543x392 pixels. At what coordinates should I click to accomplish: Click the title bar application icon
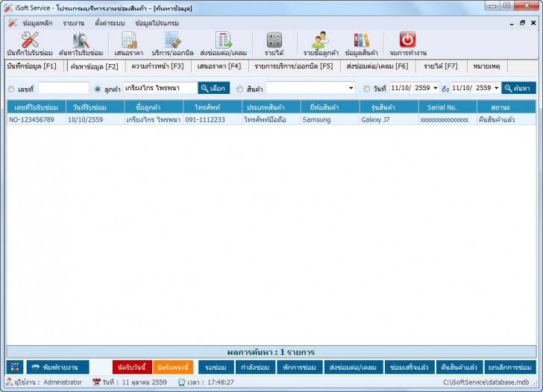8,7
